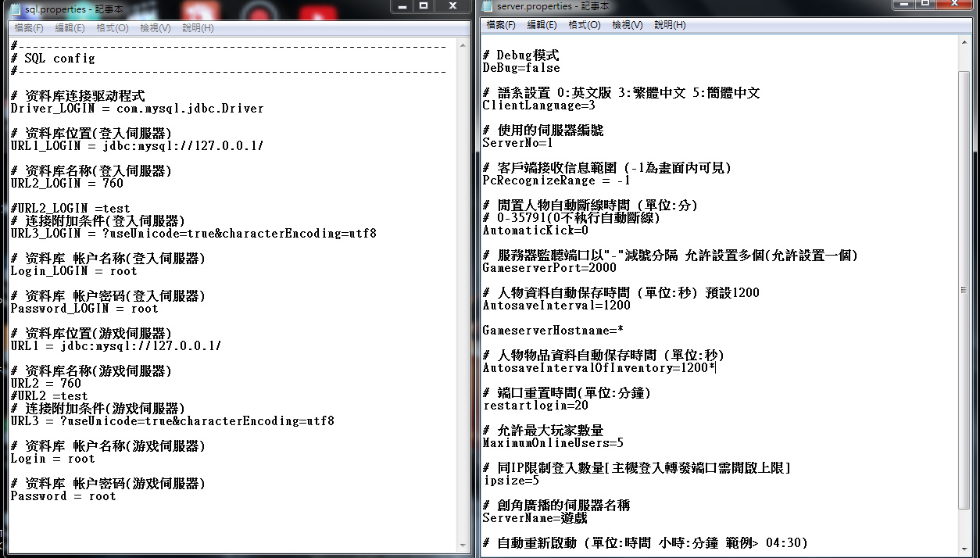This screenshot has height=558, width=980.
Task: Click line starting "URL3 = ?useUnicode=true"
Action: click(173, 421)
